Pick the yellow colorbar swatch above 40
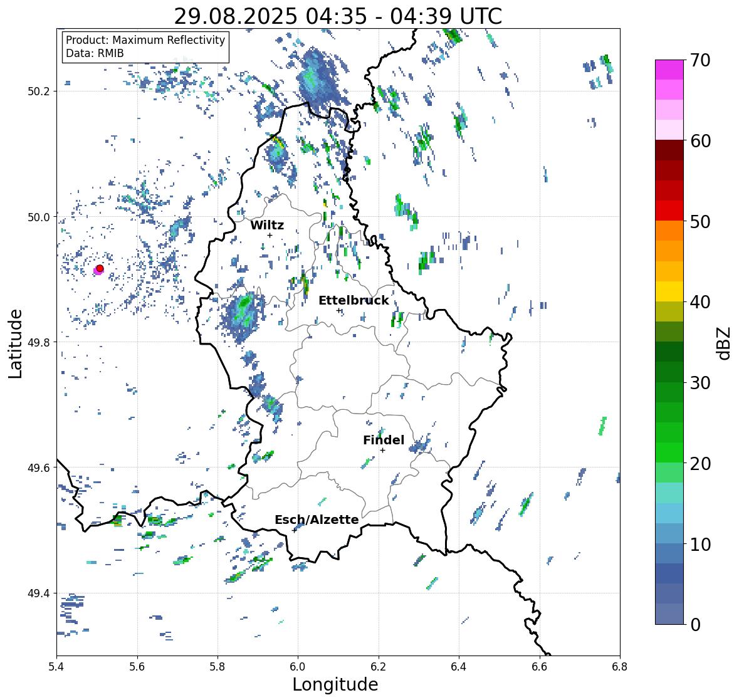This screenshot has height=700, width=739. click(669, 291)
